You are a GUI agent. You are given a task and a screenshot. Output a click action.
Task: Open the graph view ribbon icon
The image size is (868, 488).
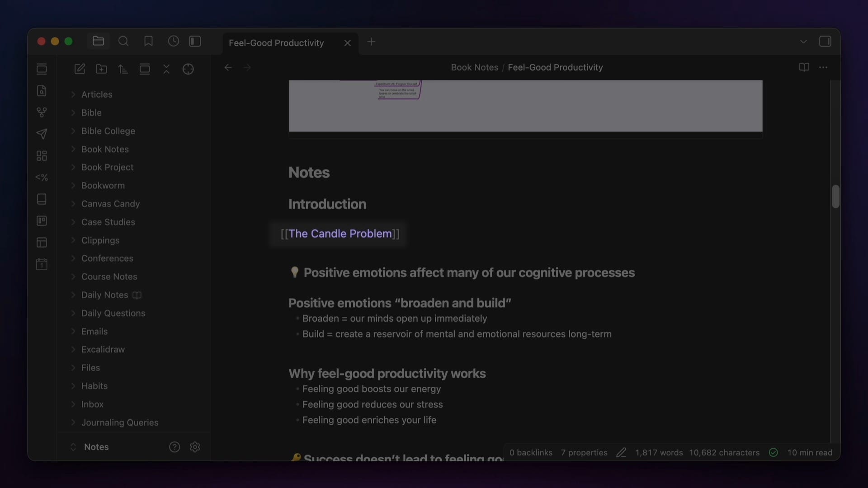tap(42, 112)
